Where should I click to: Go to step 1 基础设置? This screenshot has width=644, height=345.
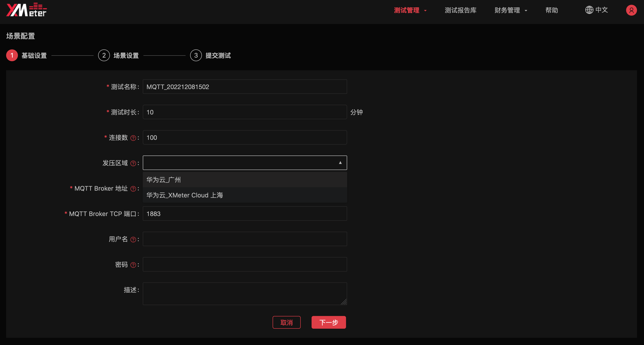coord(27,55)
